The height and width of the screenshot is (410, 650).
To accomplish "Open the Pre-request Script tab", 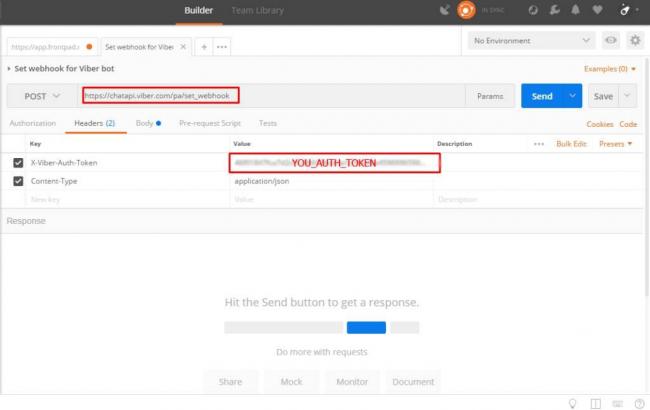I will [210, 123].
